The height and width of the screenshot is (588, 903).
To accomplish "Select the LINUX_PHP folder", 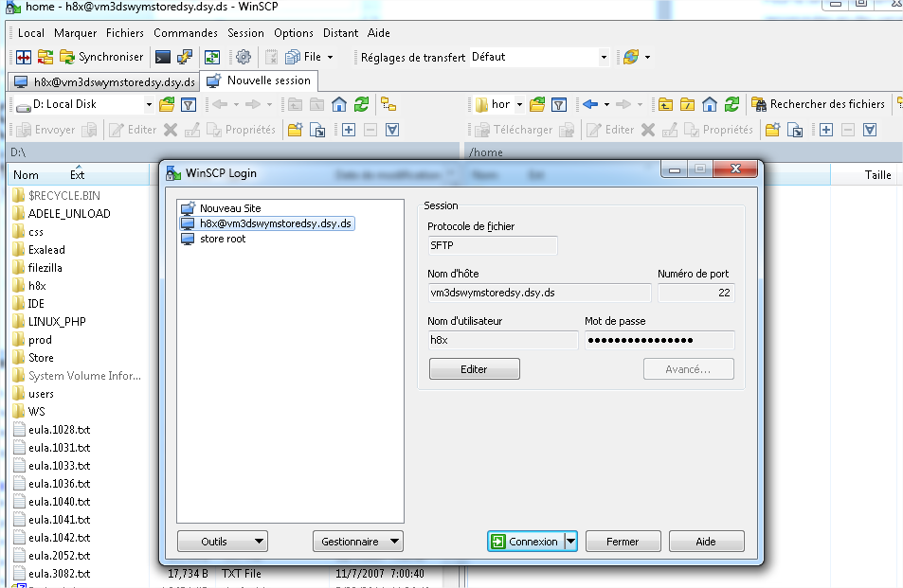I will (57, 322).
